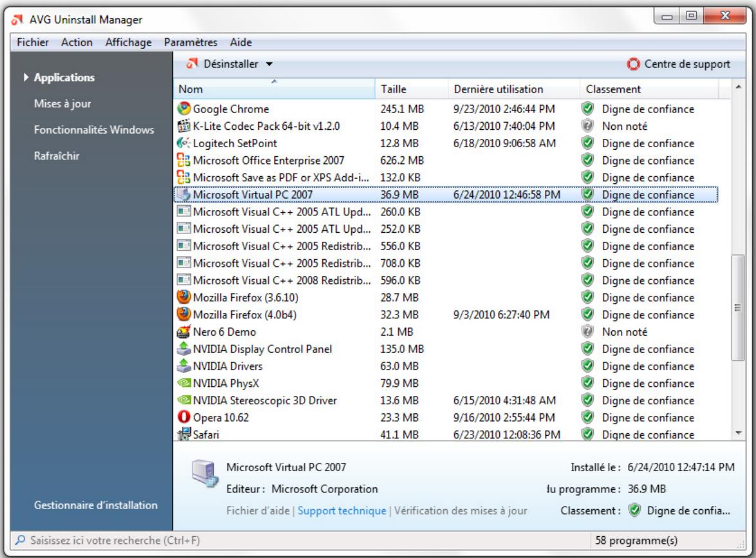Click the unrated icon for Nero 6 Demo
The height and width of the screenshot is (558, 756).
(x=587, y=332)
